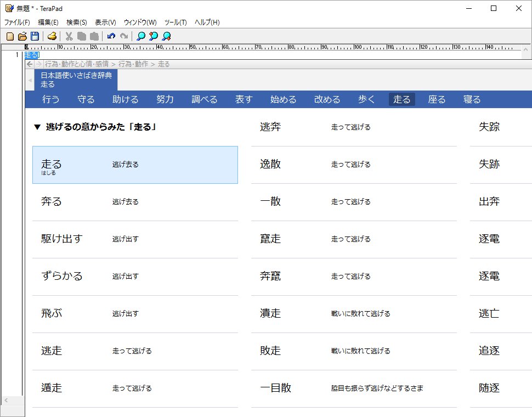Open the ウィンドウ(W) menu
The width and height of the screenshot is (532, 417).
tap(140, 22)
